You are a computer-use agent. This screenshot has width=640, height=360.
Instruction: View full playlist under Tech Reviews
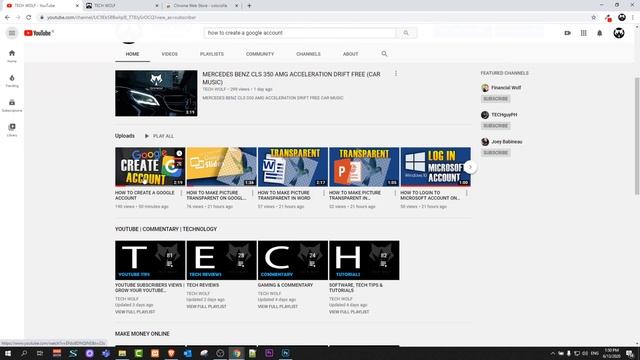coord(207,307)
